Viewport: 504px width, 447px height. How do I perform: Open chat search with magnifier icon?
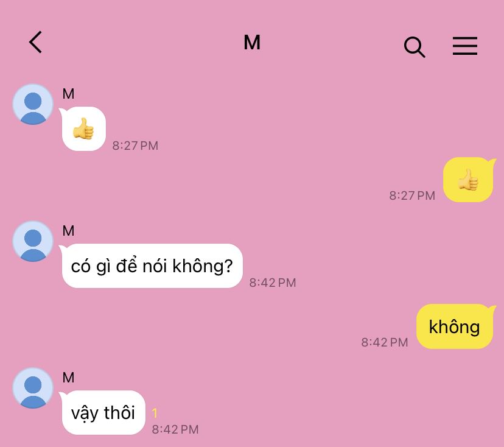click(415, 47)
